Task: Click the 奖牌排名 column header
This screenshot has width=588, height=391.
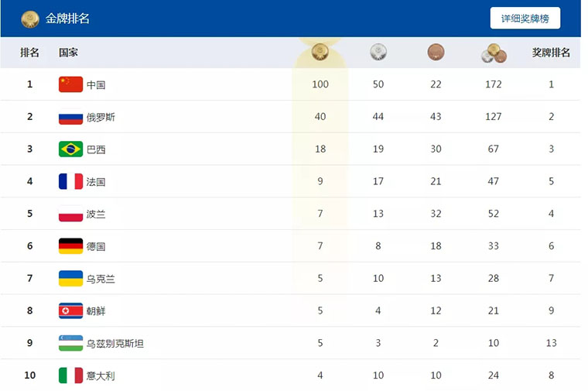Action: [x=551, y=53]
